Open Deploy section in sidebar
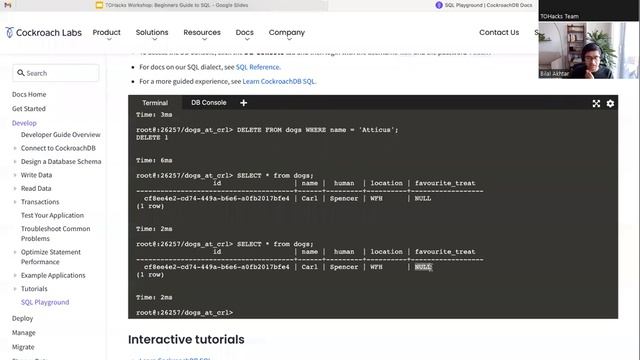 [x=22, y=318]
